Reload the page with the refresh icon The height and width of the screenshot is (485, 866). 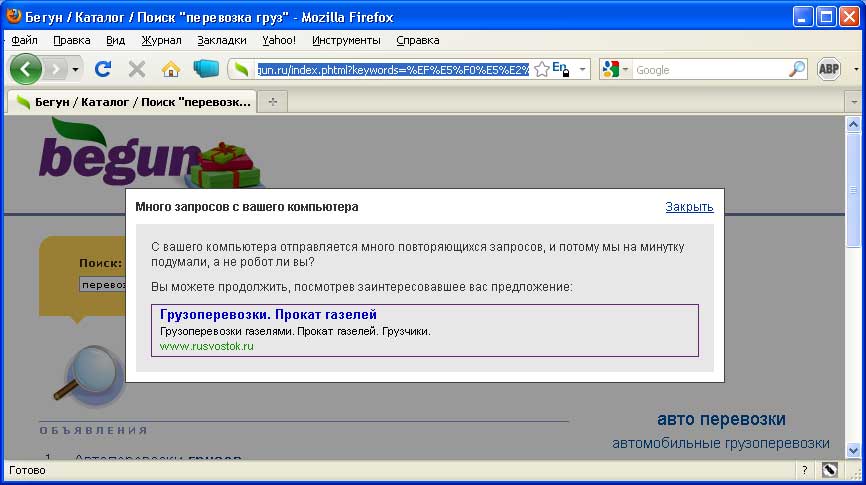click(103, 69)
